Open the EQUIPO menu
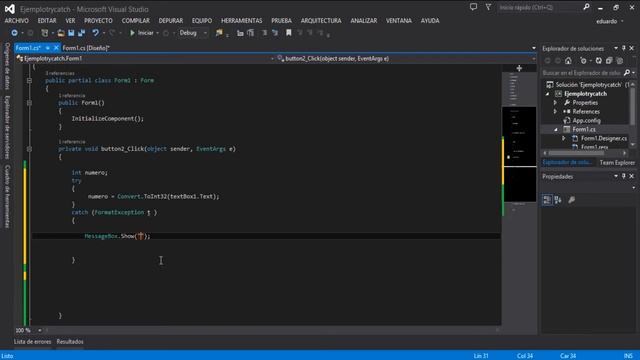640x360 pixels. coord(202,20)
